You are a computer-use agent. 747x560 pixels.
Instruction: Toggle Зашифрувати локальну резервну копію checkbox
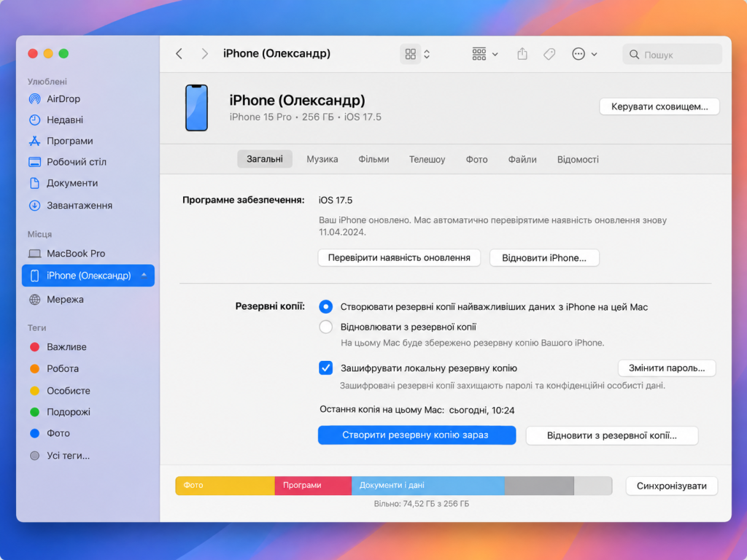coord(326,368)
